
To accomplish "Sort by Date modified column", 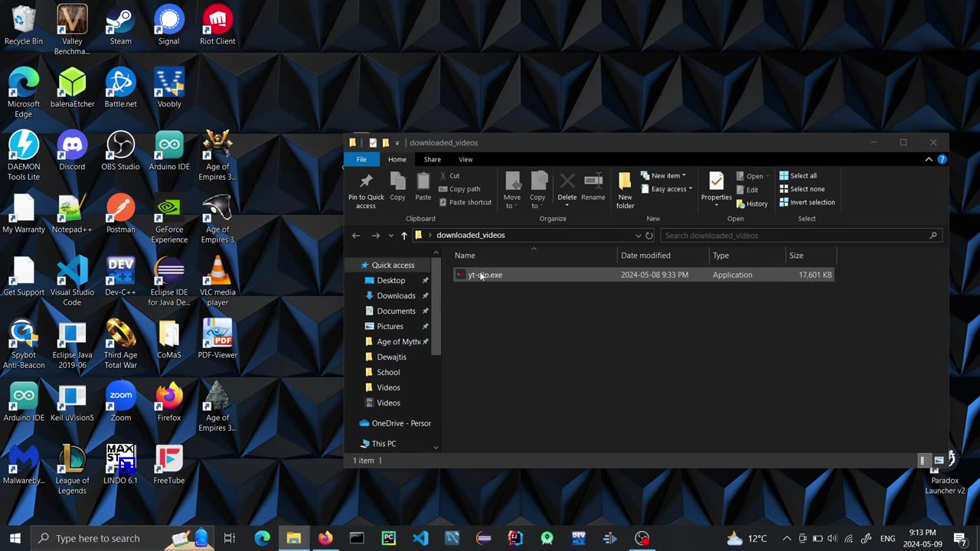I will tap(662, 256).
